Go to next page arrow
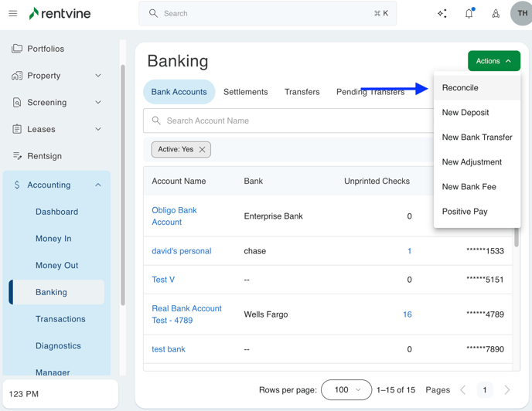 (507, 390)
